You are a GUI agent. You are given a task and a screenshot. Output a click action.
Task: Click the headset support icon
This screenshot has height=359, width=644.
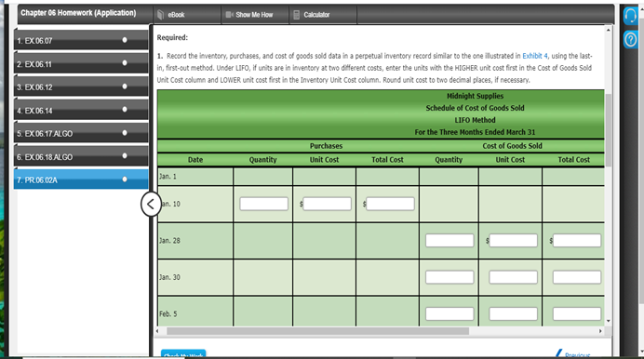tap(630, 16)
